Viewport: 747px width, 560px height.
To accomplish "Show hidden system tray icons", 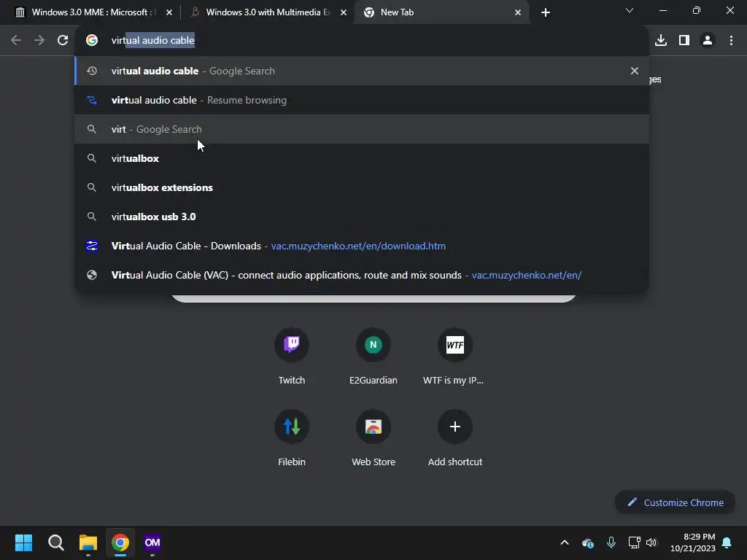I will [x=564, y=542].
